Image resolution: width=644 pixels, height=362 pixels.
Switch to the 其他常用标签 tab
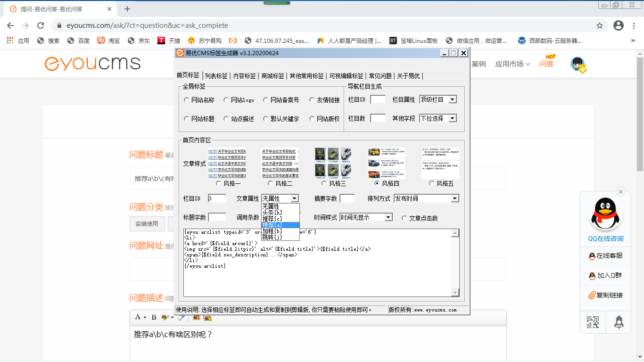click(x=307, y=76)
